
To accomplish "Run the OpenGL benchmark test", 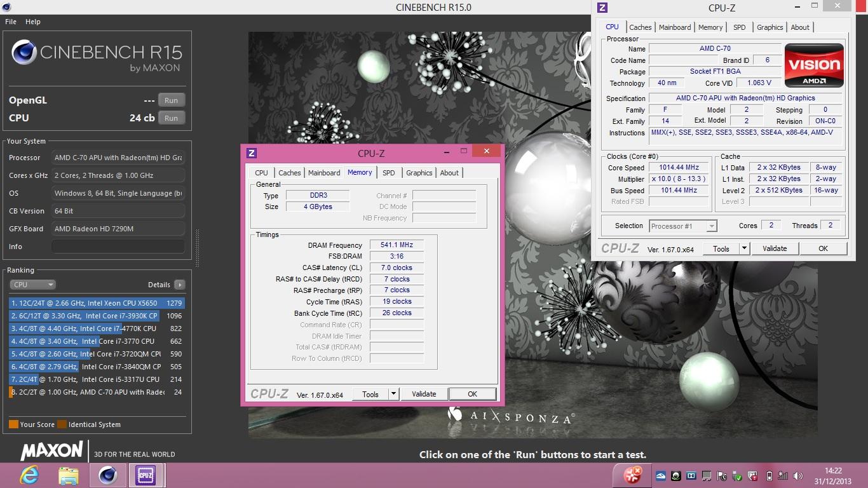I will click(x=172, y=100).
